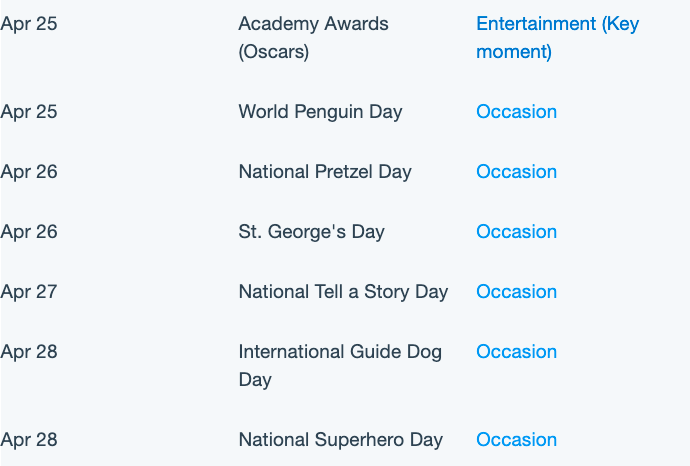The height and width of the screenshot is (466, 690).
Task: Select the Apr 25 date beside World Penguin Day
Action: click(29, 112)
